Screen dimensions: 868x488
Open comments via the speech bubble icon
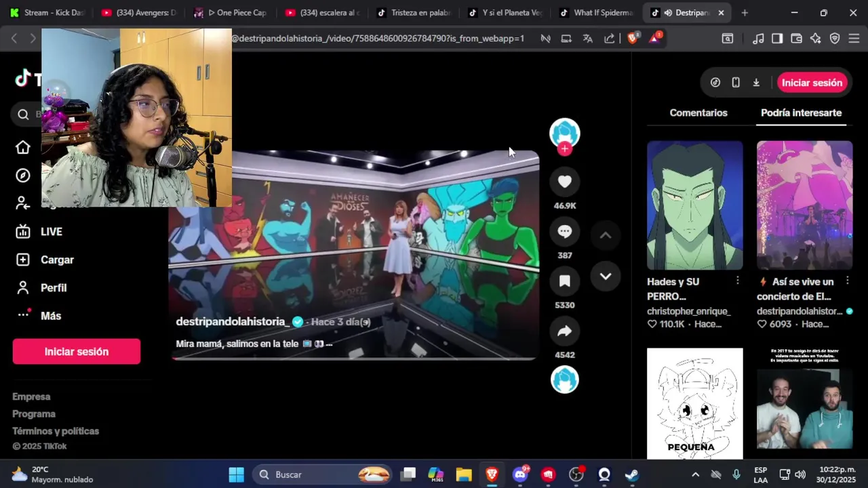coord(564,232)
